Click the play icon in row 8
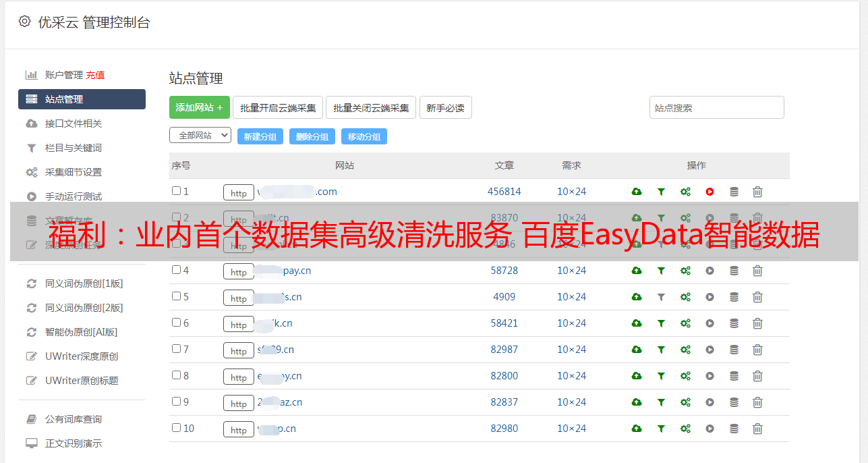 pyautogui.click(x=710, y=376)
